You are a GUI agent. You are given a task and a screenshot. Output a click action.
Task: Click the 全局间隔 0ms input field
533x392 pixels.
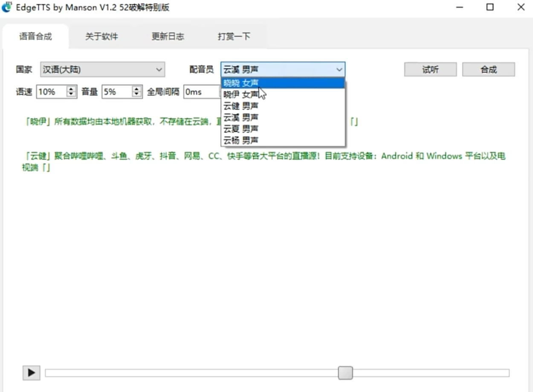(202, 92)
